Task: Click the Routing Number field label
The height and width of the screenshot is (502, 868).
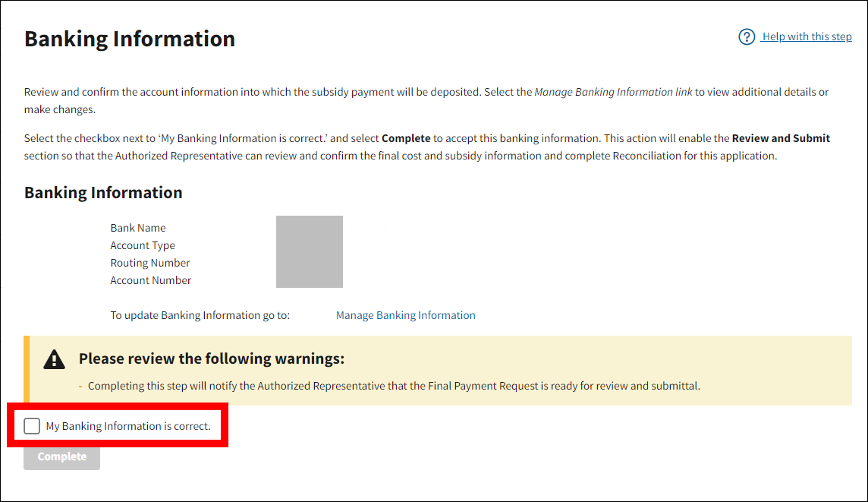Action: click(150, 263)
